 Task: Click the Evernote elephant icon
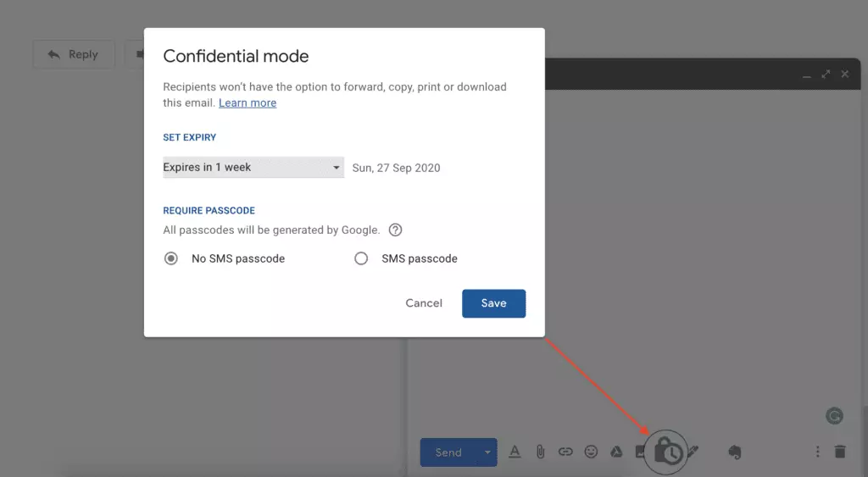[x=735, y=452]
